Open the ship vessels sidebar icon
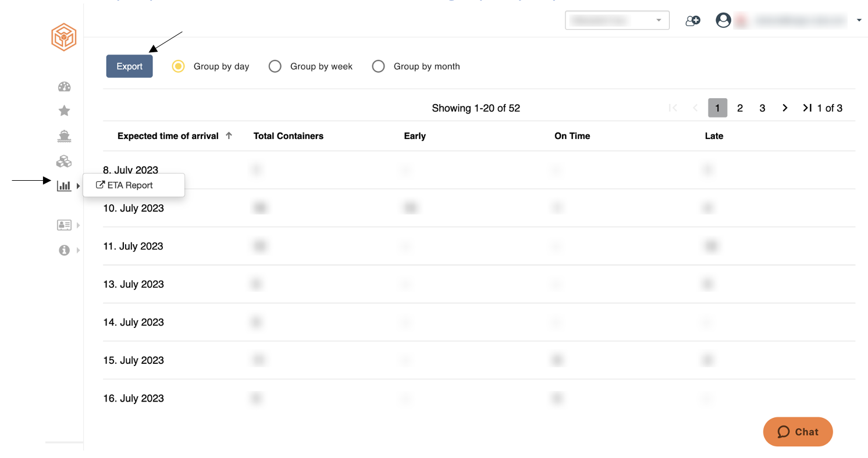 [x=64, y=136]
